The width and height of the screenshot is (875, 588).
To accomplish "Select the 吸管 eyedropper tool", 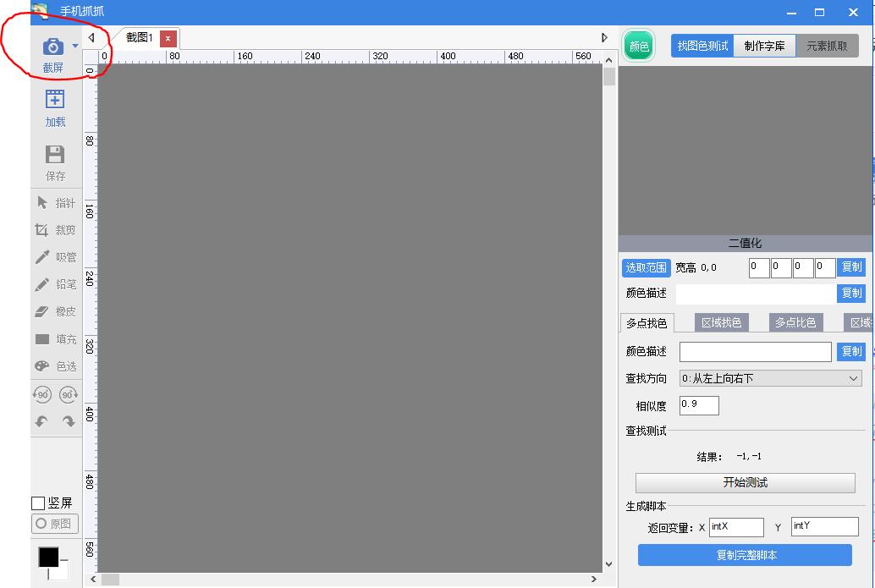I will coord(55,257).
